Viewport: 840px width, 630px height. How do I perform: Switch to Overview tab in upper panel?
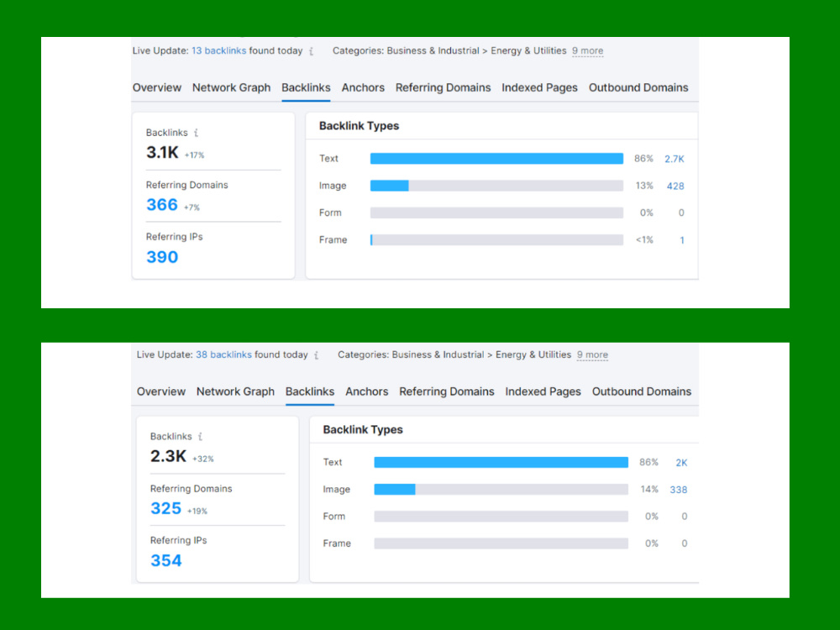[x=157, y=87]
